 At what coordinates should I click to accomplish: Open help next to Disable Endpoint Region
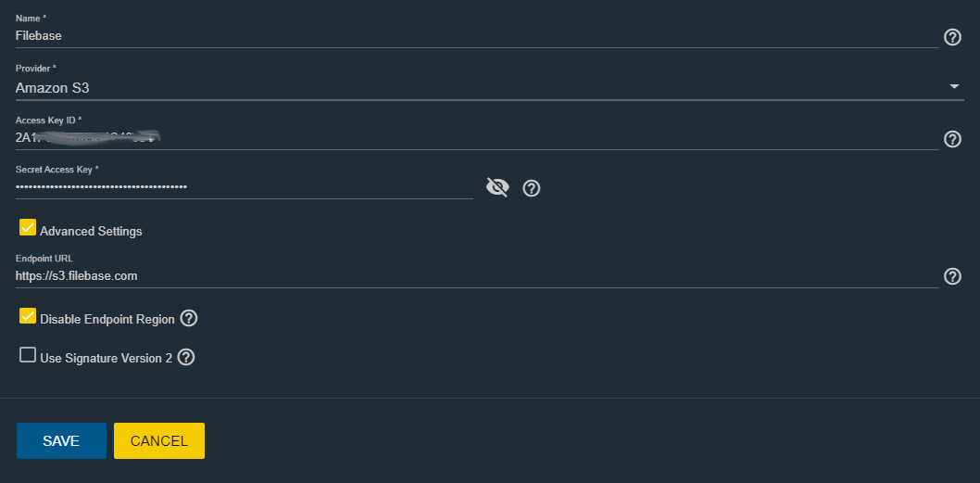pyautogui.click(x=189, y=319)
